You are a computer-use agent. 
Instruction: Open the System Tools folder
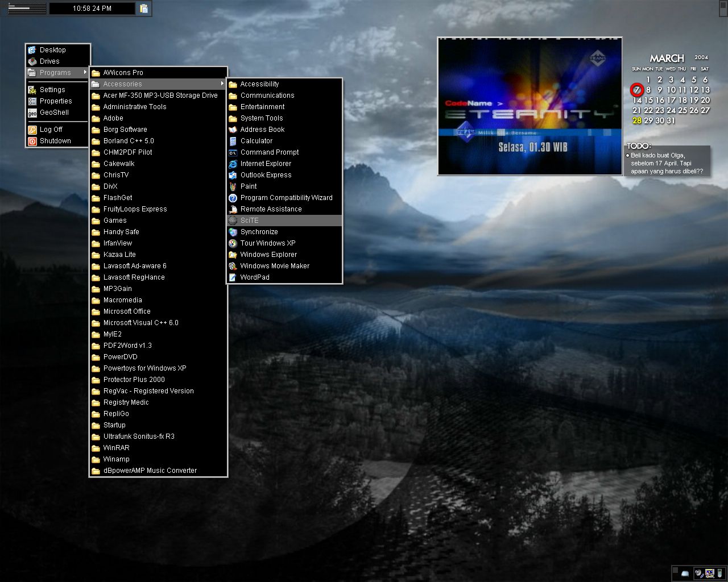[x=284, y=118]
